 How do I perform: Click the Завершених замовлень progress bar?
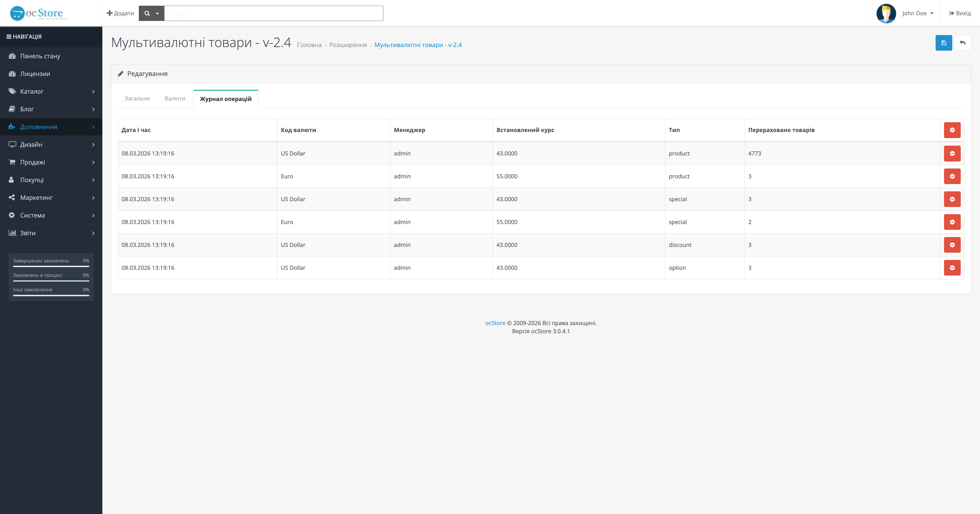pyautogui.click(x=51, y=266)
